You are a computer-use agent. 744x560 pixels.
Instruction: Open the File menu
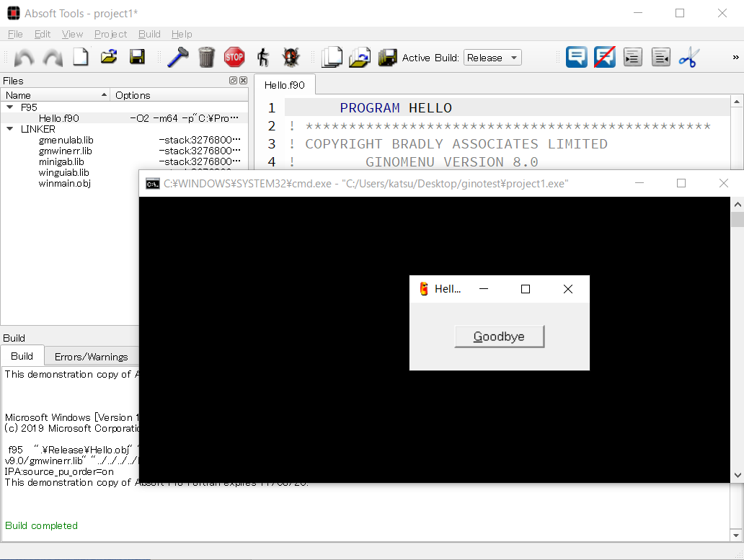[x=15, y=34]
